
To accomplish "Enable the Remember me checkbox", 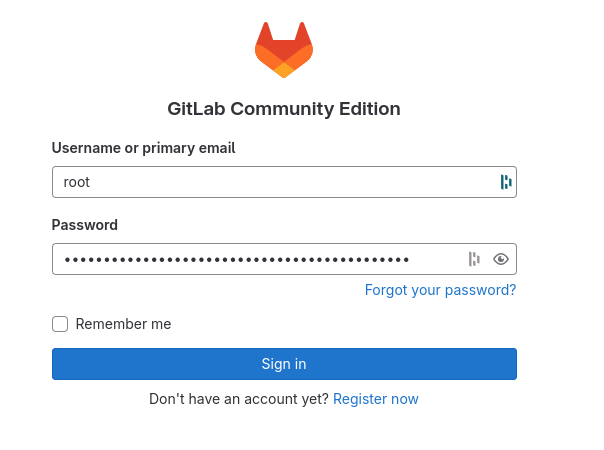I will [60, 324].
